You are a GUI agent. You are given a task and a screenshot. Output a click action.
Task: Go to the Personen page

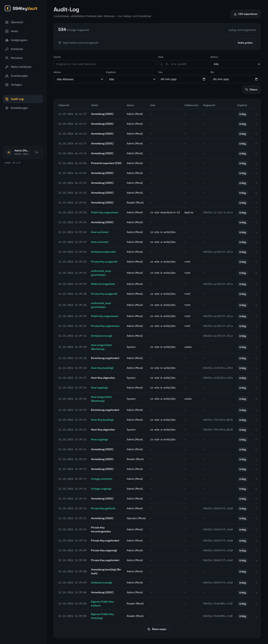pyautogui.click(x=23, y=58)
